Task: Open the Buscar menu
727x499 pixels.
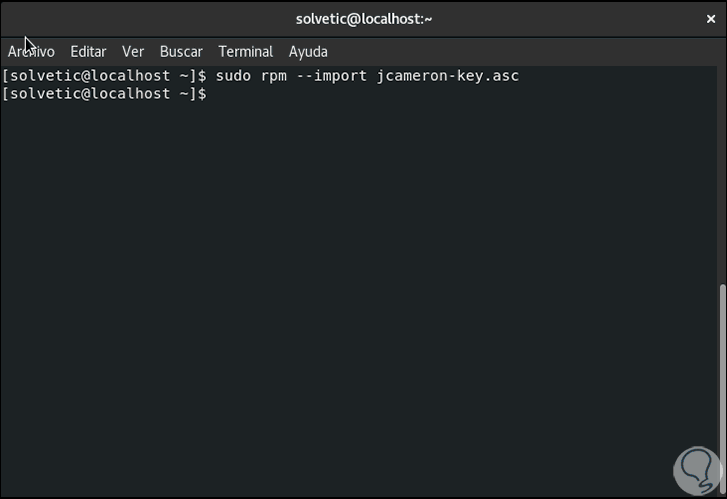Action: [181, 51]
